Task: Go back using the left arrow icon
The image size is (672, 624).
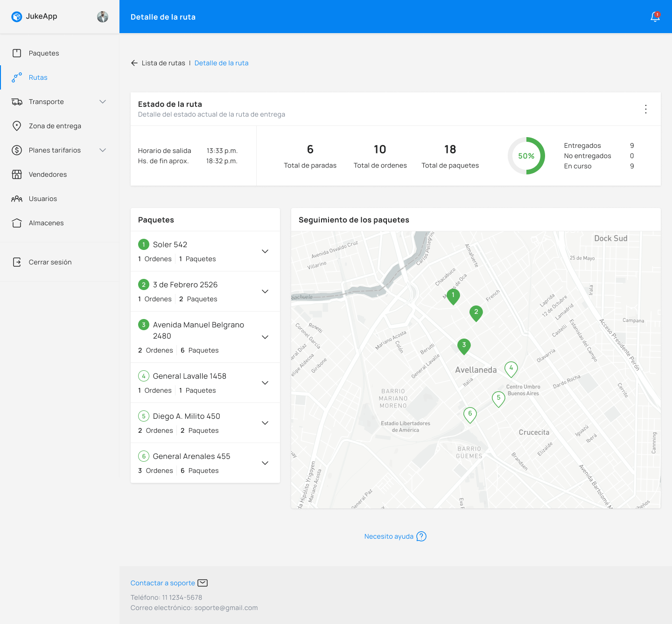Action: 134,63
